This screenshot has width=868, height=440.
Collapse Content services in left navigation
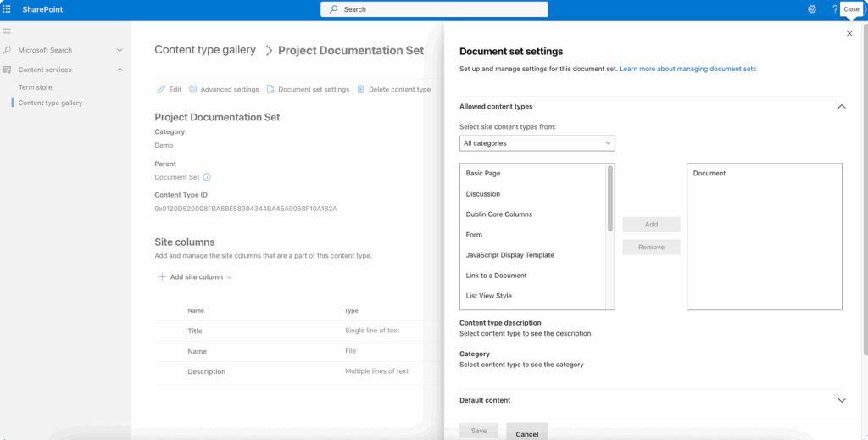[x=120, y=70]
